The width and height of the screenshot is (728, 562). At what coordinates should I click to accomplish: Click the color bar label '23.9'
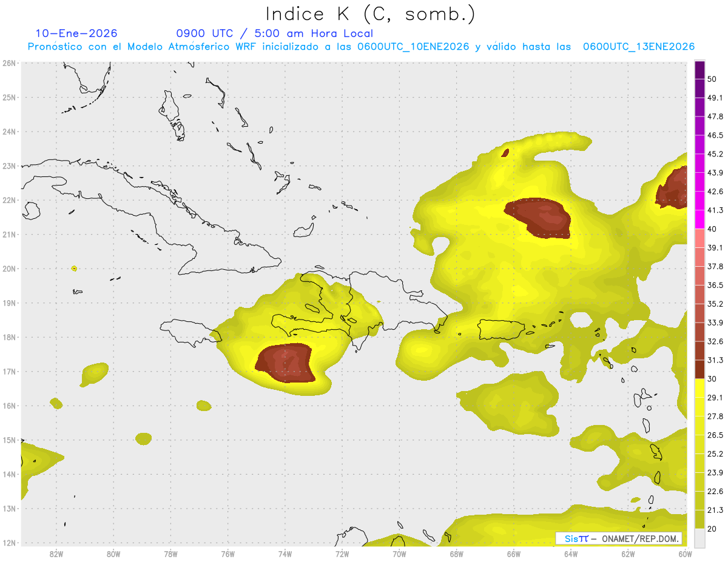[715, 472]
